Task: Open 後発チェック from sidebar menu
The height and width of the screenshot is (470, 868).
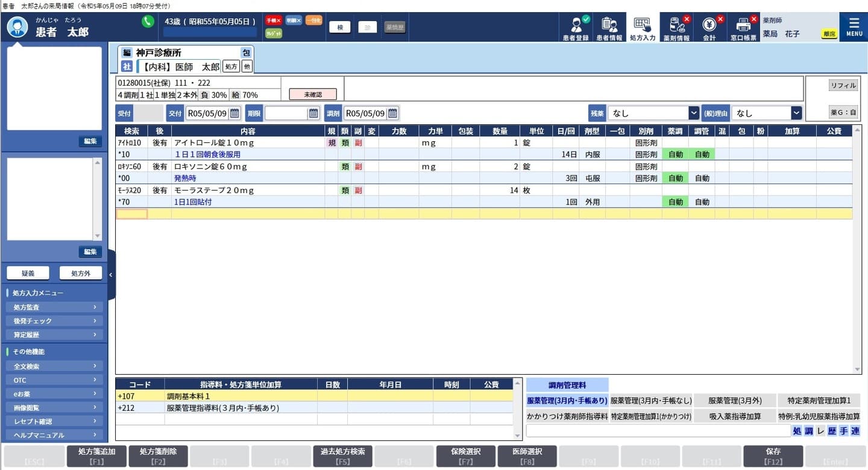Action: pyautogui.click(x=54, y=321)
